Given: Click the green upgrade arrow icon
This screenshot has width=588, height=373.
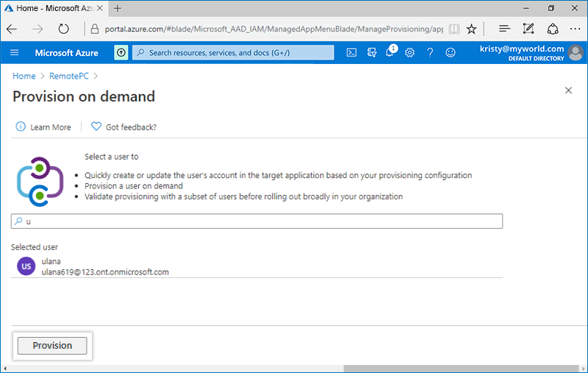Looking at the screenshot, I should 121,53.
